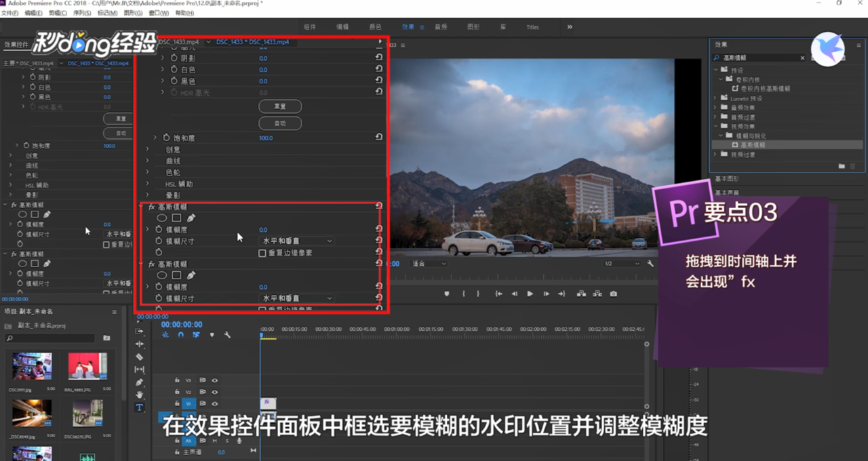868x461 pixels.
Task: Export a frame with the camera icon
Action: point(614,294)
